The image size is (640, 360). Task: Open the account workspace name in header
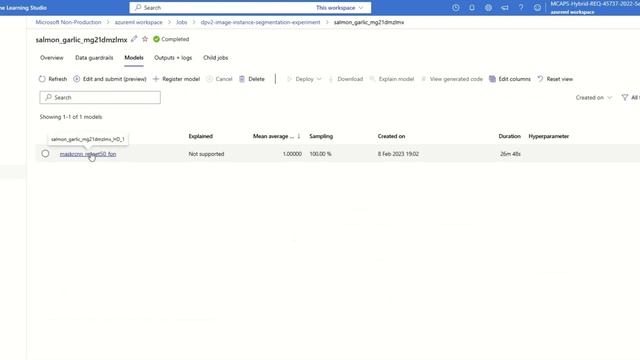595,7
